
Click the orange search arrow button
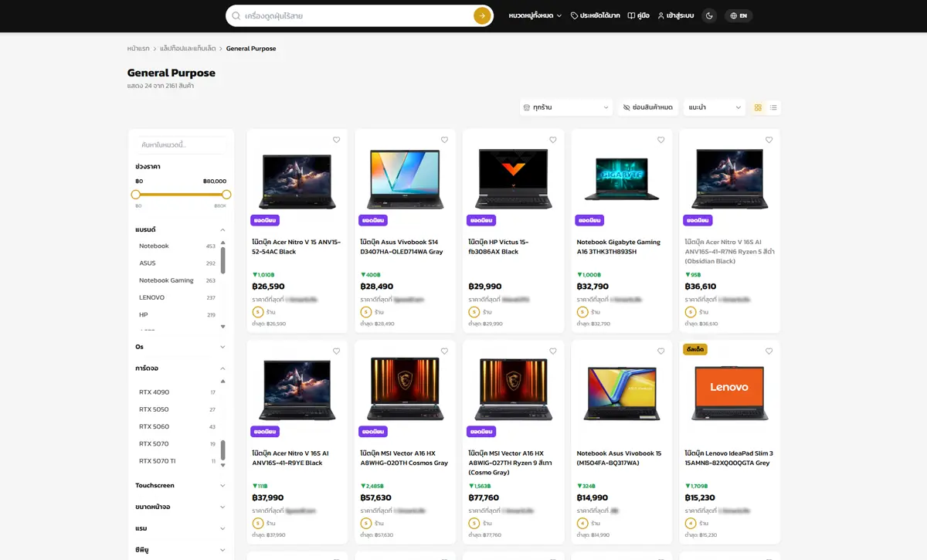tap(482, 15)
